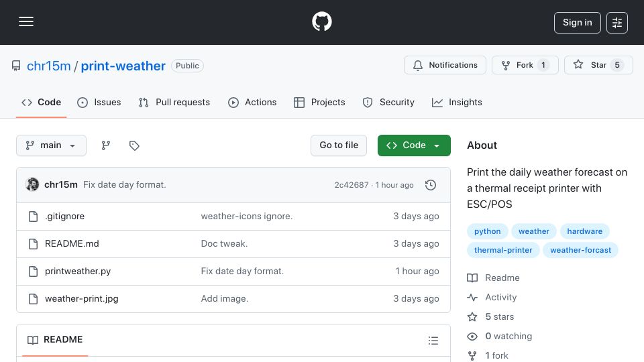Open the weather-print.jpg file
644x362 pixels.
[x=82, y=299]
